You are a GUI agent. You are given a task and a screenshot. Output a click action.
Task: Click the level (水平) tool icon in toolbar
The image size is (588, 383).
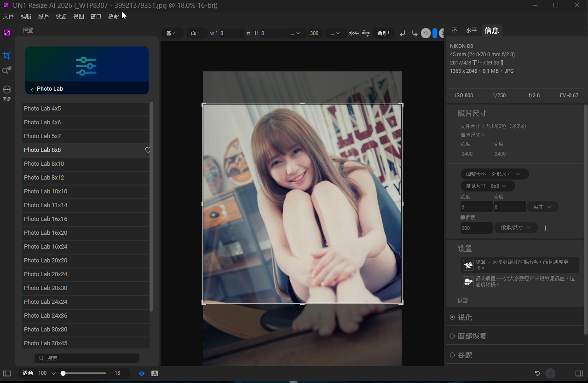366,33
